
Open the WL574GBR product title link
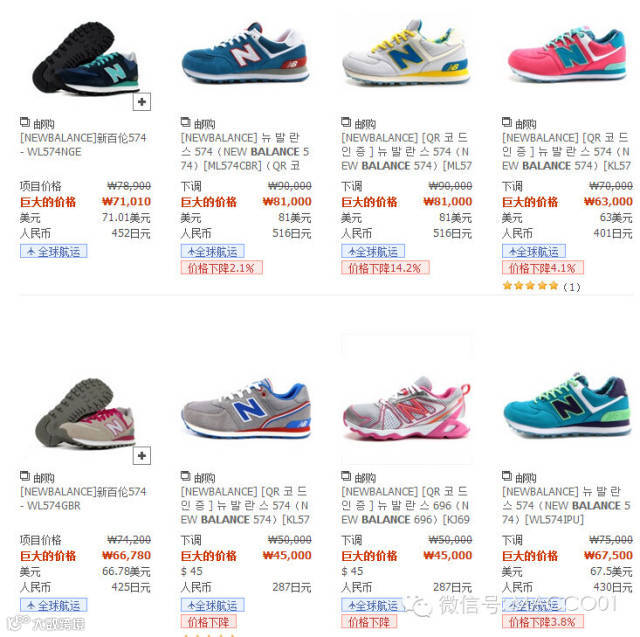tap(83, 499)
